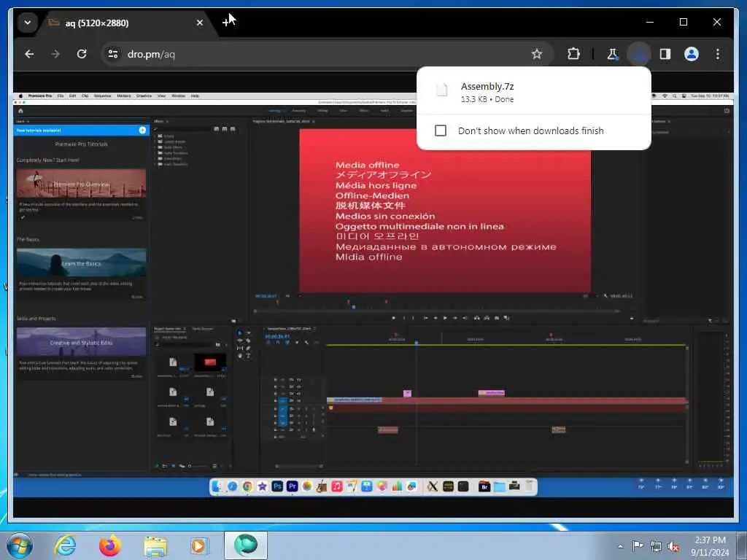
Task: Close the aq (5120×2880) tab
Action: [200, 23]
